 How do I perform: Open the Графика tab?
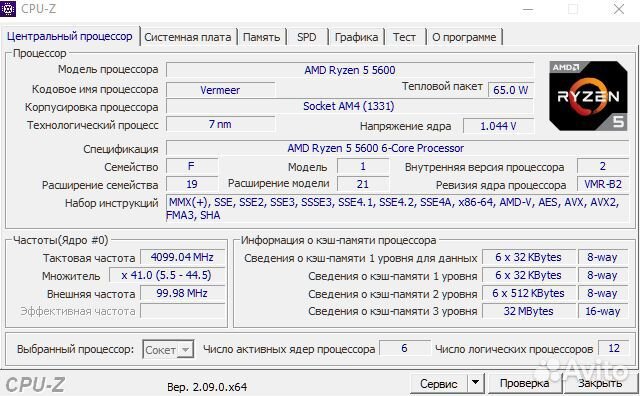click(x=356, y=37)
